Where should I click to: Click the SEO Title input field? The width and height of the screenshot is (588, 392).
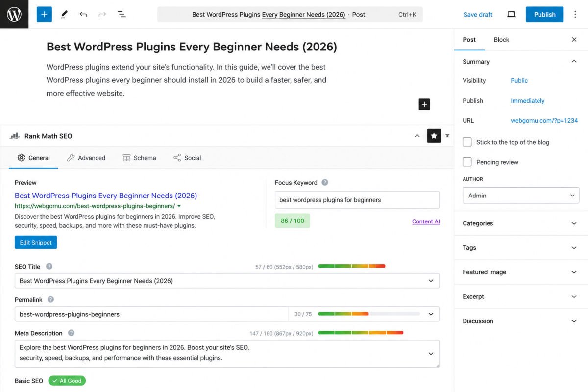point(227,281)
